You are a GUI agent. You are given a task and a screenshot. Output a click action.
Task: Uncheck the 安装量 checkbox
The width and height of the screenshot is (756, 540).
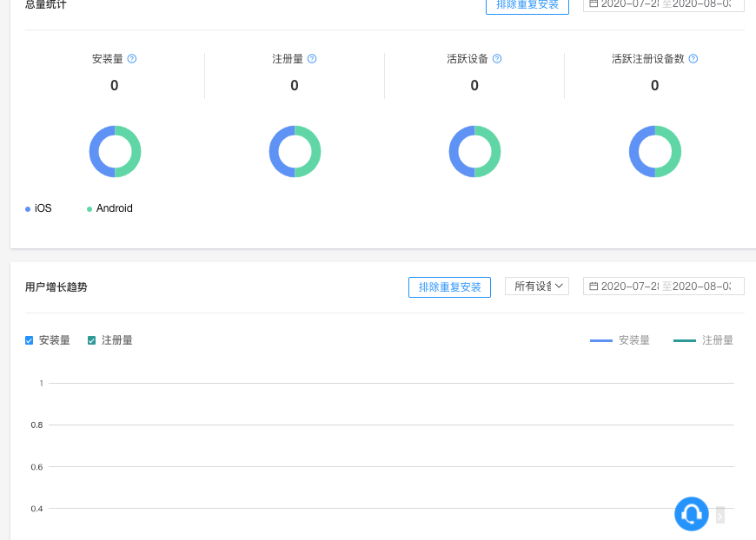(30, 340)
